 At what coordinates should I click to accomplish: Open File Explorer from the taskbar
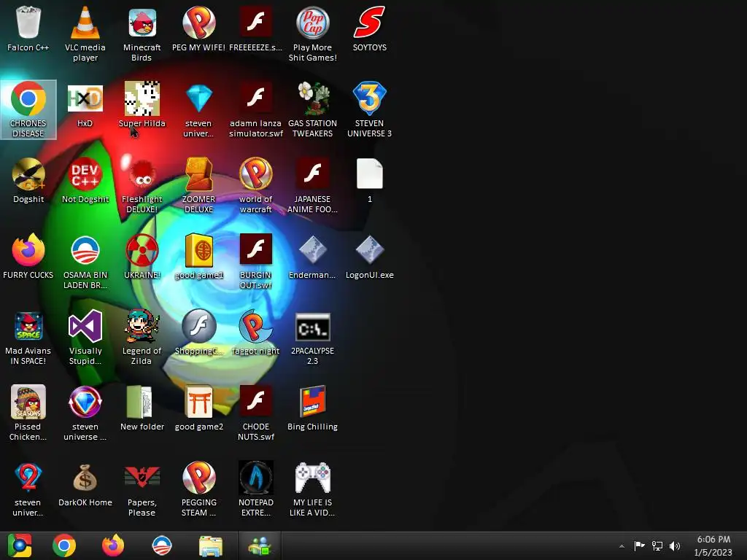tap(211, 545)
